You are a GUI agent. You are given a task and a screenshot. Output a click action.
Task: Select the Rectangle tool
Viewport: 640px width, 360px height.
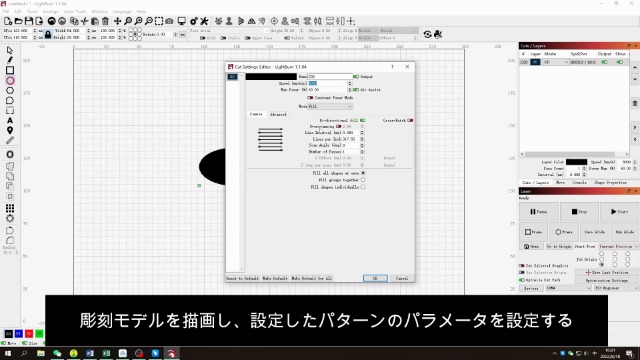(10, 70)
